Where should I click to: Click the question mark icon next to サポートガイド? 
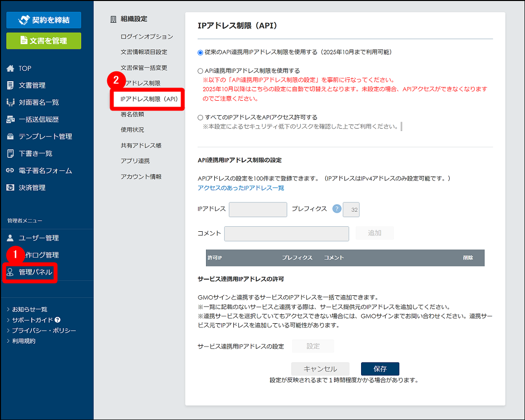[58, 320]
